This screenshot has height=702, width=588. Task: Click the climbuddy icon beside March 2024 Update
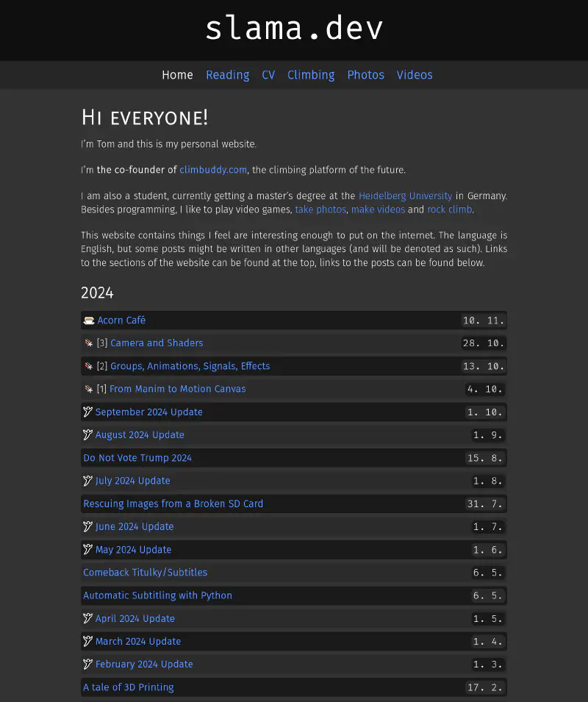click(x=88, y=641)
